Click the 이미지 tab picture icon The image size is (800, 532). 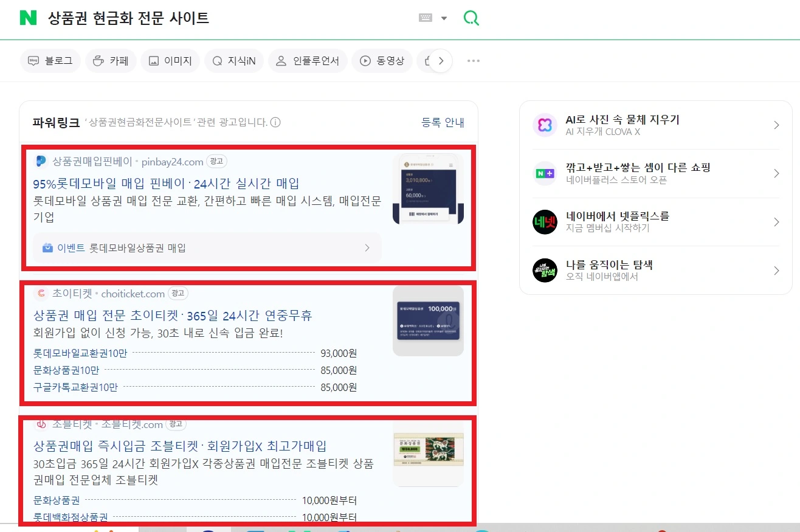tap(154, 61)
